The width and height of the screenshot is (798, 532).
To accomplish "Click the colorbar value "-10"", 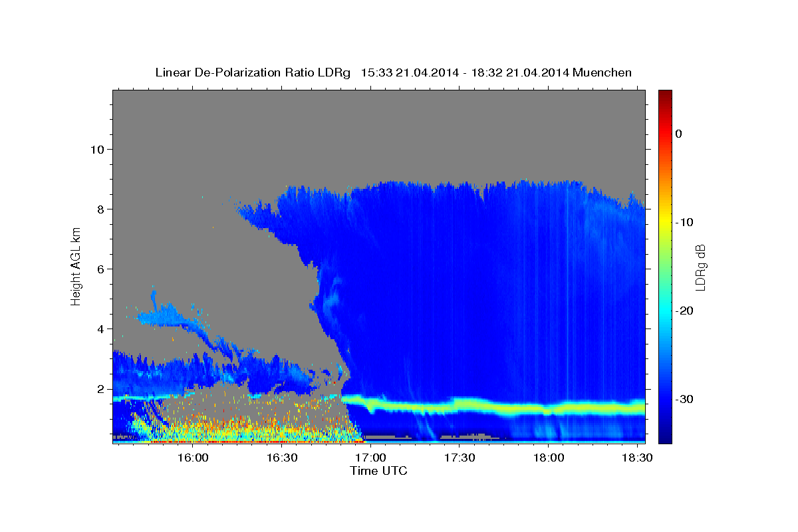I will 685,222.
